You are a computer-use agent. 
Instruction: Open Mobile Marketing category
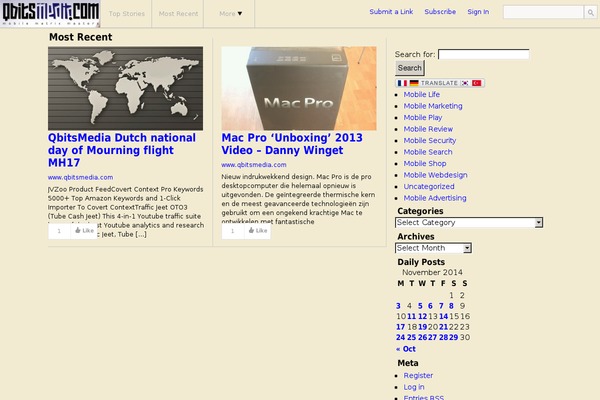coord(433,106)
